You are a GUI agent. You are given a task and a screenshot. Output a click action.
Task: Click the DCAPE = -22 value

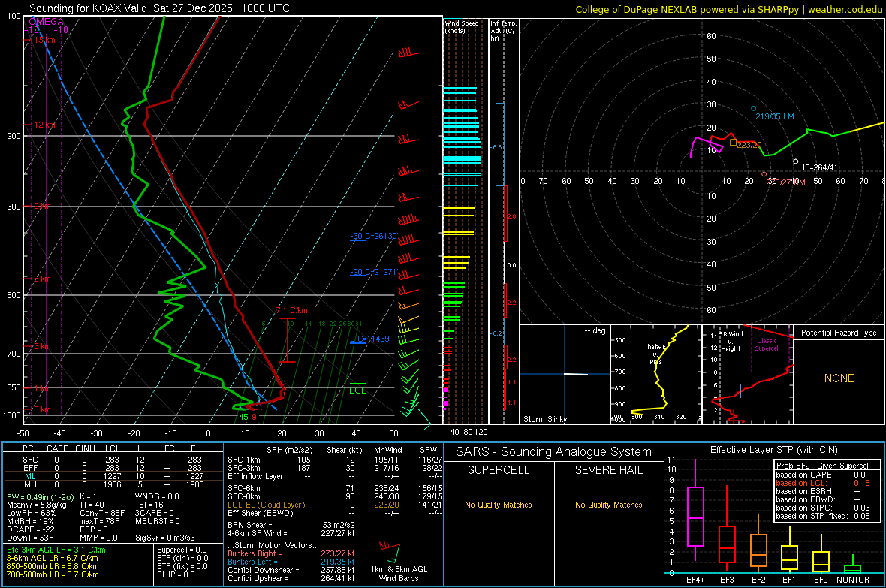click(x=31, y=529)
